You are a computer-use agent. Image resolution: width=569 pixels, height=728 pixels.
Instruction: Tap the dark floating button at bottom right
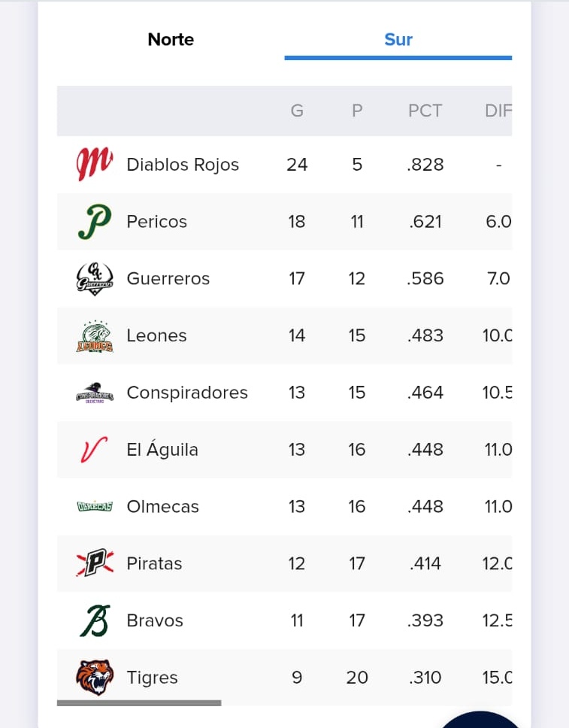point(480,720)
